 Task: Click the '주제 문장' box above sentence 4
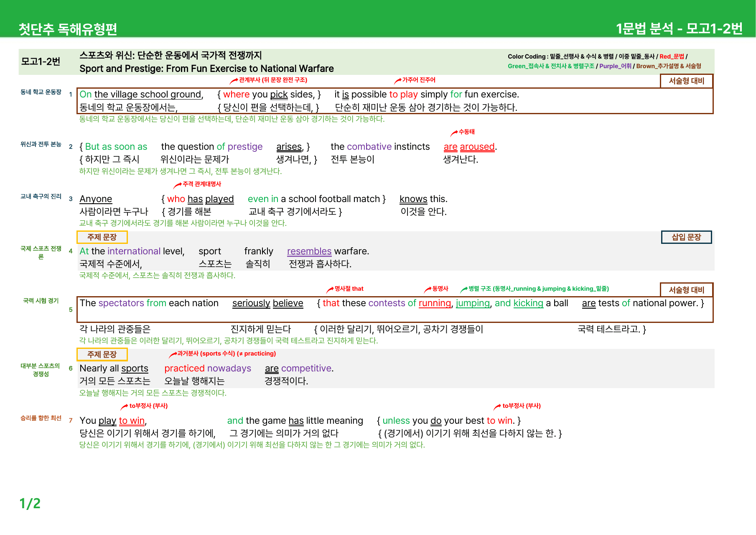coord(102,237)
